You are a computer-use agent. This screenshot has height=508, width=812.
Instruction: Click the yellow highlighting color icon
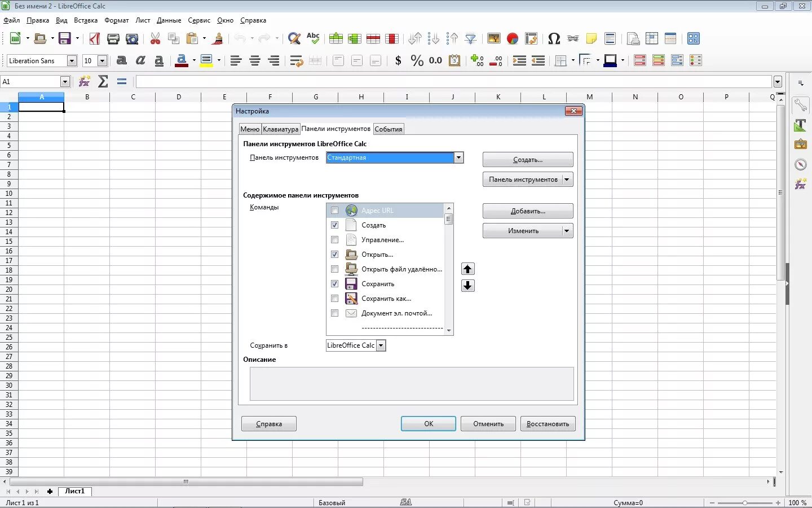coord(206,60)
